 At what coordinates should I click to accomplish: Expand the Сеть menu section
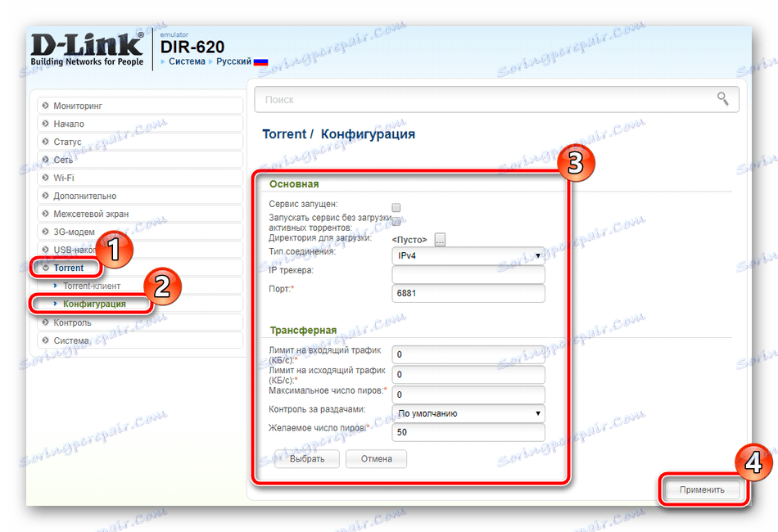(x=140, y=160)
